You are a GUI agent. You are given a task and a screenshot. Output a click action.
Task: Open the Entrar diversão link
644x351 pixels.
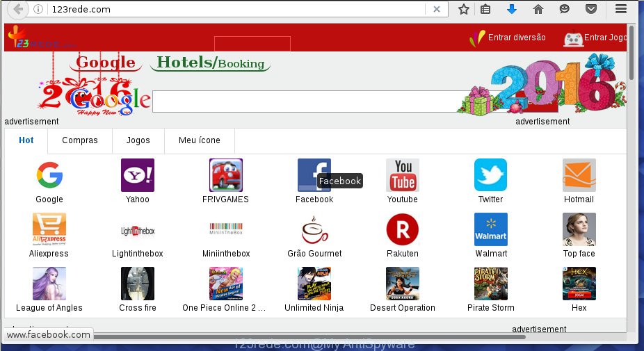point(508,38)
